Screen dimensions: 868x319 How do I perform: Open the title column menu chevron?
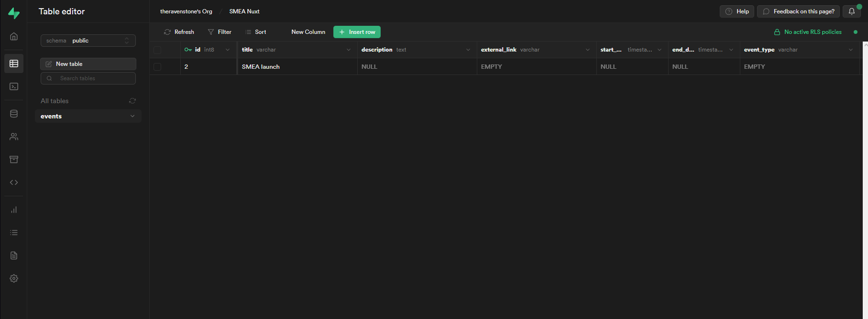click(x=349, y=50)
